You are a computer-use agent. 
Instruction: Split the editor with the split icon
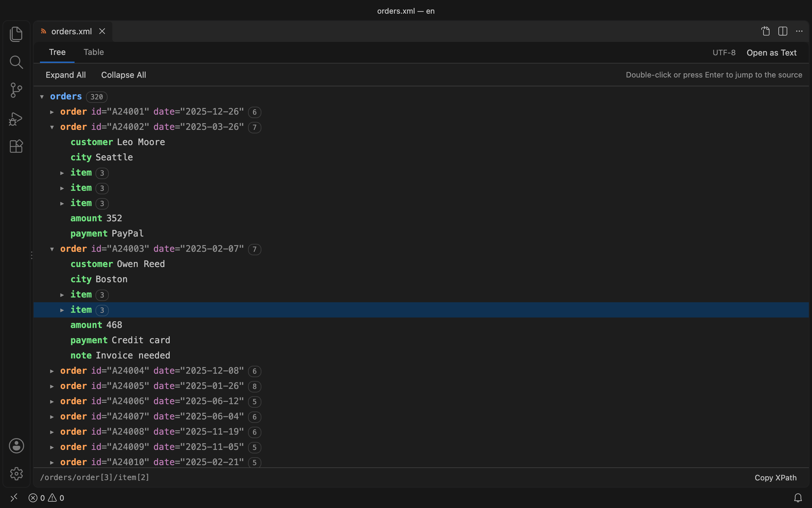tap(783, 31)
